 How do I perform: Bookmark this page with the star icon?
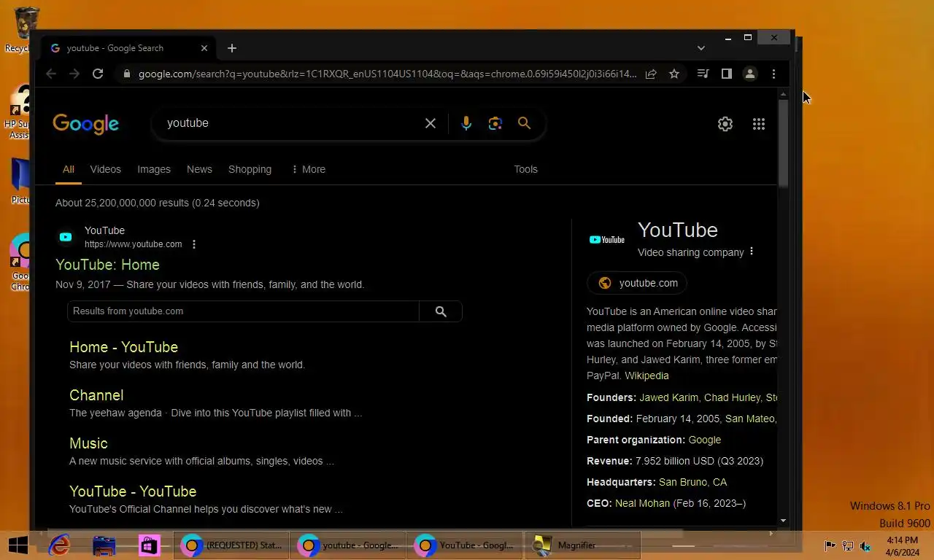point(674,74)
